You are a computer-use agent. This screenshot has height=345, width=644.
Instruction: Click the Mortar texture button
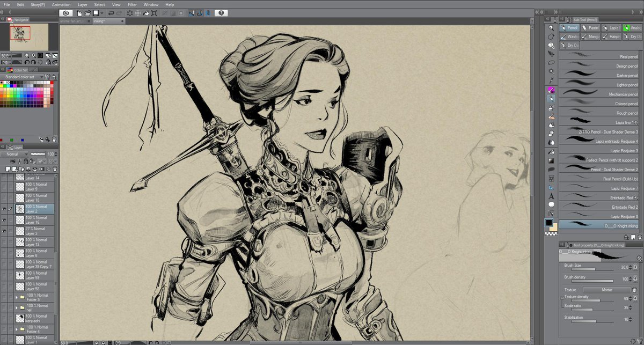(607, 290)
